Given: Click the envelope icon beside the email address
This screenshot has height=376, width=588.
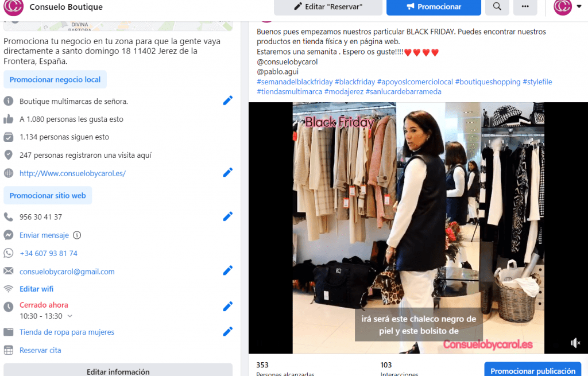Looking at the screenshot, I should click(7, 270).
